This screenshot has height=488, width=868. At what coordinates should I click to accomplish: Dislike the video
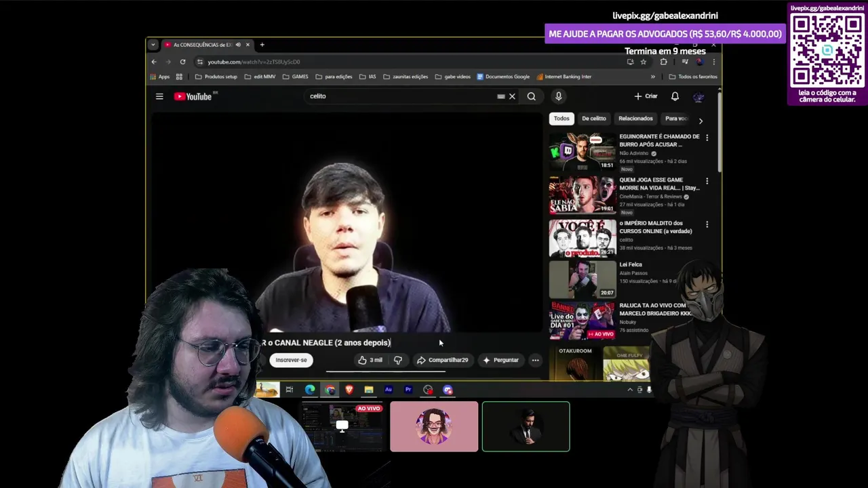(398, 360)
